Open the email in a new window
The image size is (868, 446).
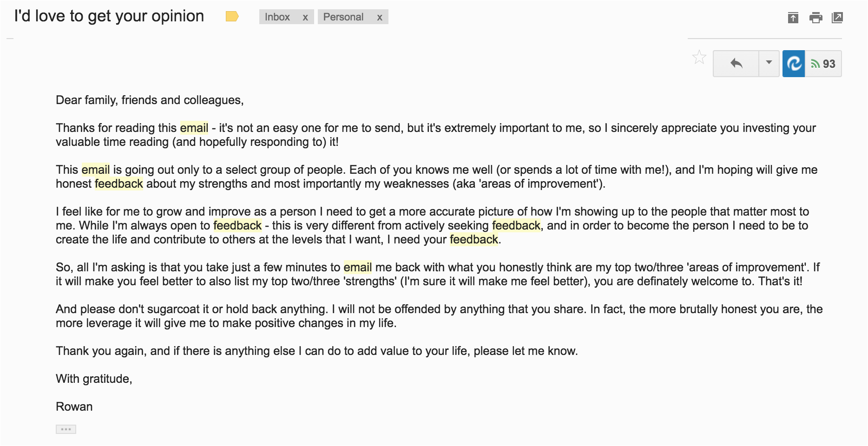coord(837,18)
